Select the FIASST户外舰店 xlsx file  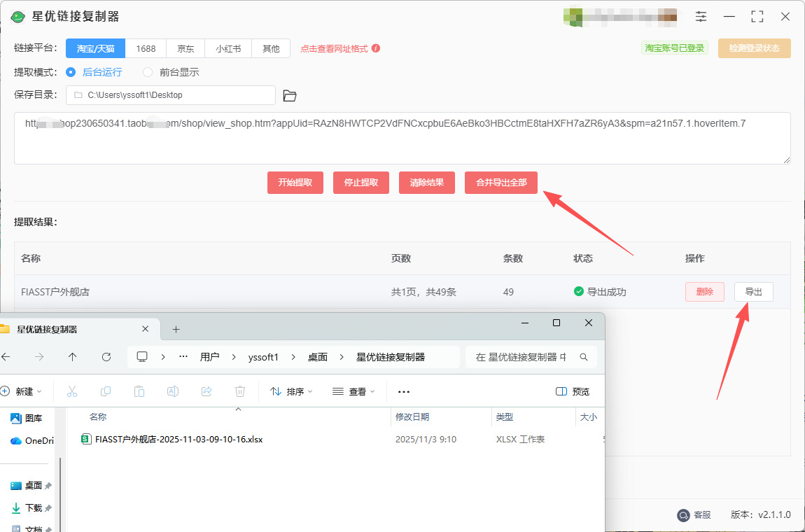click(179, 440)
